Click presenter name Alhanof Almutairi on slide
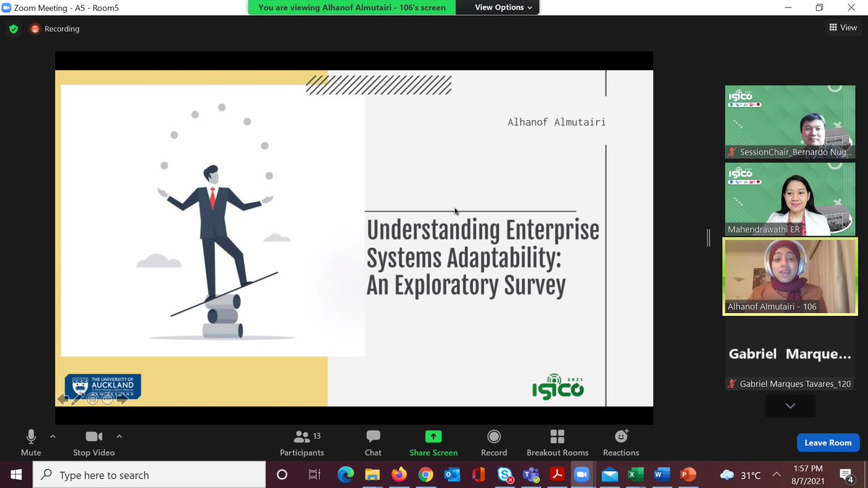The height and width of the screenshot is (488, 868). point(556,122)
